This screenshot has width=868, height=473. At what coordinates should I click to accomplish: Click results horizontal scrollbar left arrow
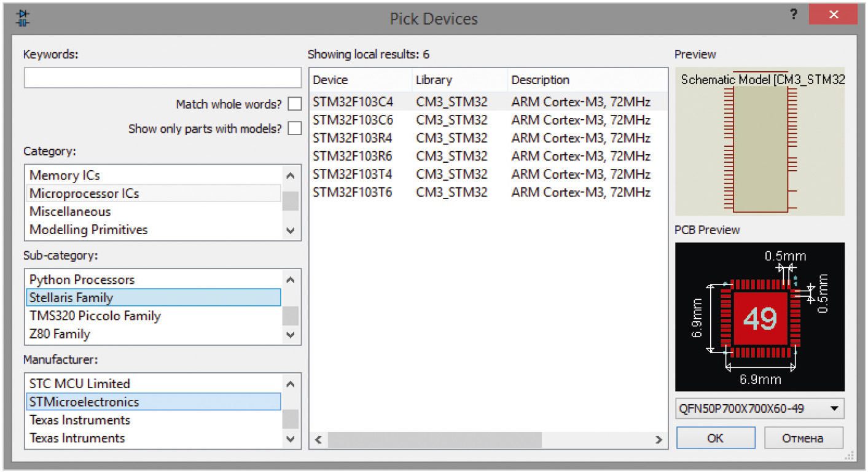point(319,440)
